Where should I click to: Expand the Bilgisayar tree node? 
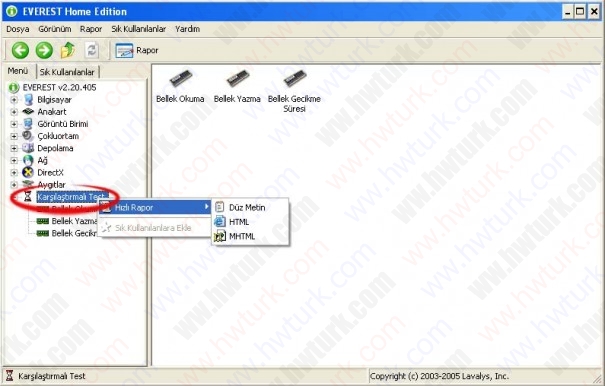coord(14,100)
